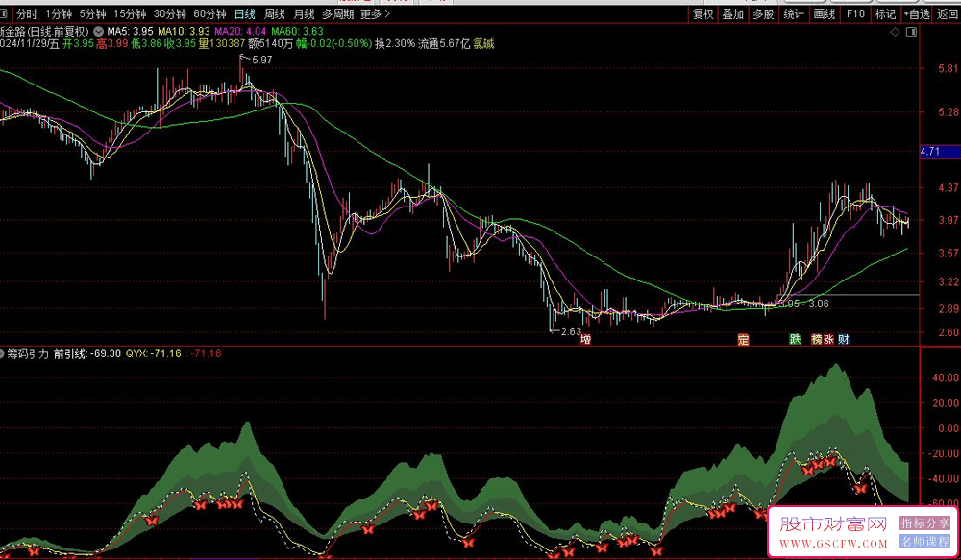Image resolution: width=961 pixels, height=560 pixels.
Task: Open the 筹码引力 indicator settings icon
Action: [2, 353]
